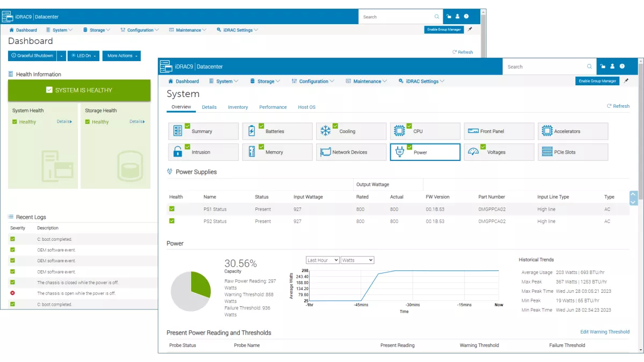The height and width of the screenshot is (362, 644).
Task: Click the PS2 Status row name
Action: pos(215,221)
